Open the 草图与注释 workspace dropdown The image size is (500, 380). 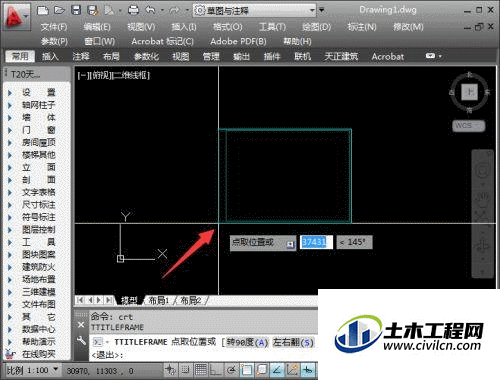tap(255, 11)
